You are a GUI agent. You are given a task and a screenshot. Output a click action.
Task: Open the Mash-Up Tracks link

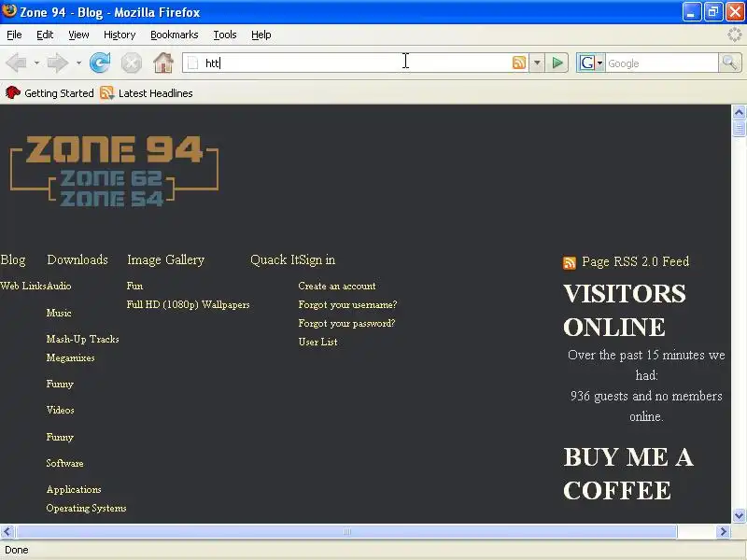[83, 339]
